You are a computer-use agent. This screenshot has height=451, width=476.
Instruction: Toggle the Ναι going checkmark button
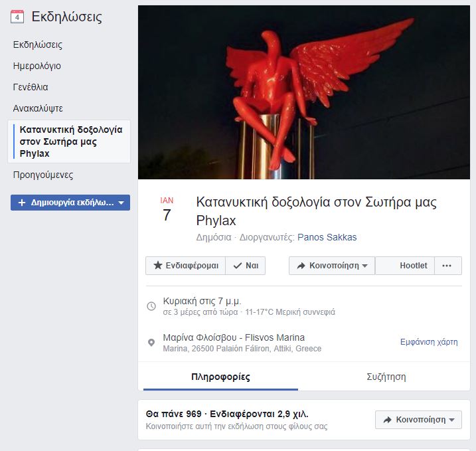(x=246, y=266)
